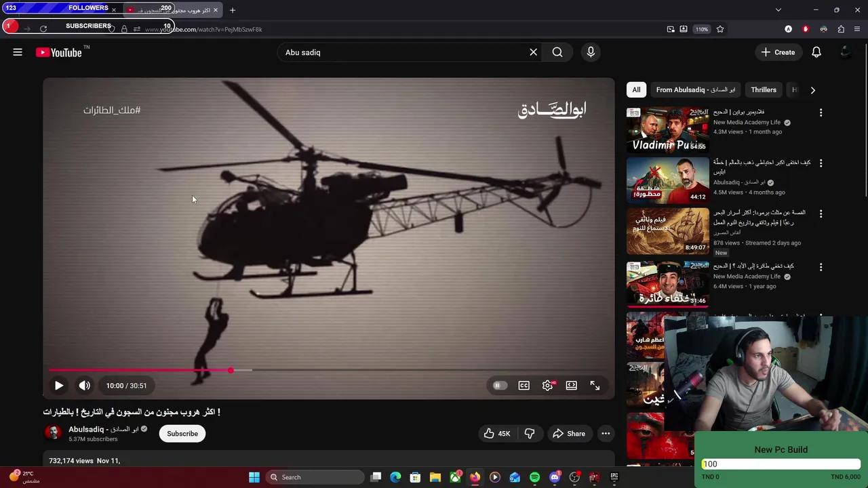
Task: Open the Abulsadiq channel name link
Action: [103, 429]
